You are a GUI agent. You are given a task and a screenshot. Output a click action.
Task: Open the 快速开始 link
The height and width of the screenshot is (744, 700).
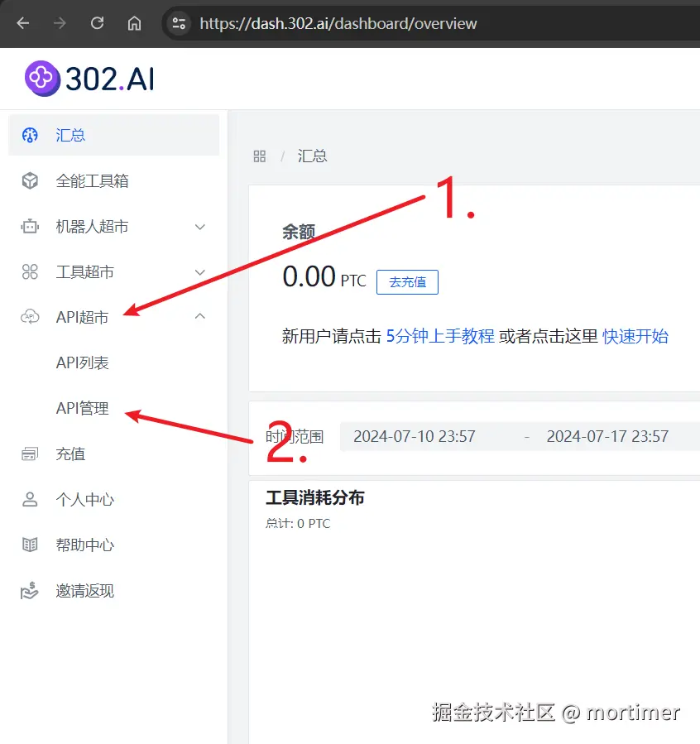[635, 336]
